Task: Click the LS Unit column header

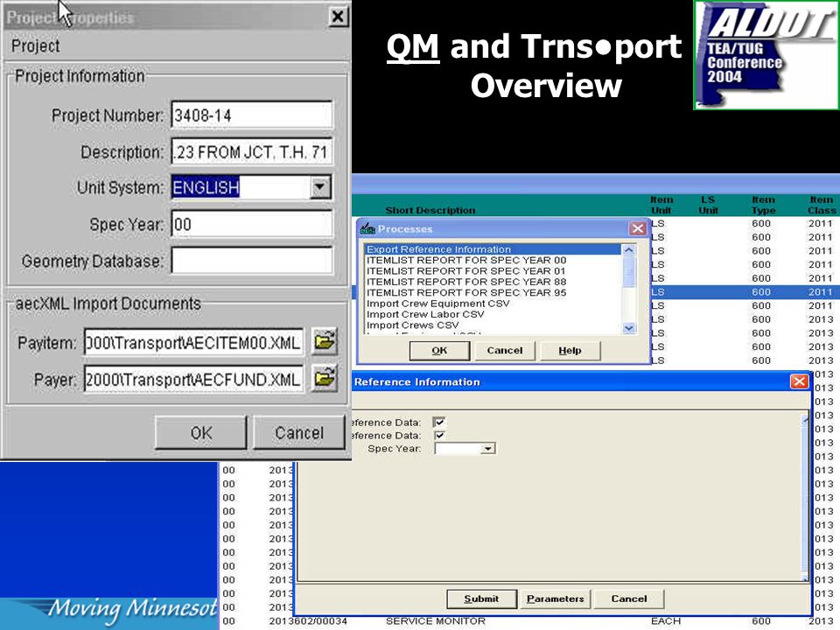Action: click(x=708, y=205)
